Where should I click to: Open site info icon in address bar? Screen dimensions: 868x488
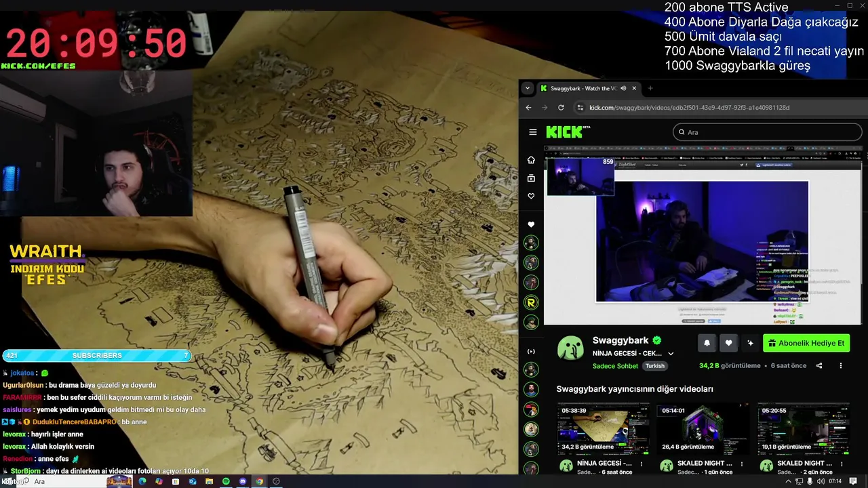(580, 107)
